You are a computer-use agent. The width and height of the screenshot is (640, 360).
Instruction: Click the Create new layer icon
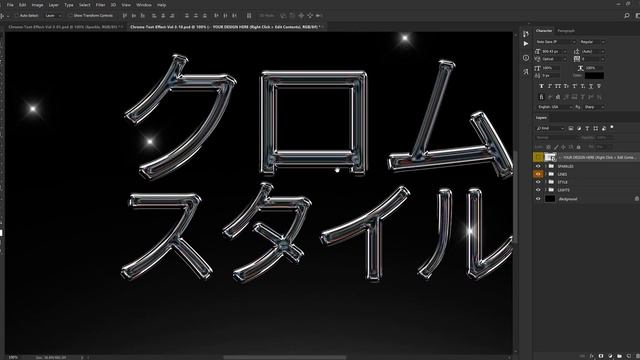coord(629,356)
